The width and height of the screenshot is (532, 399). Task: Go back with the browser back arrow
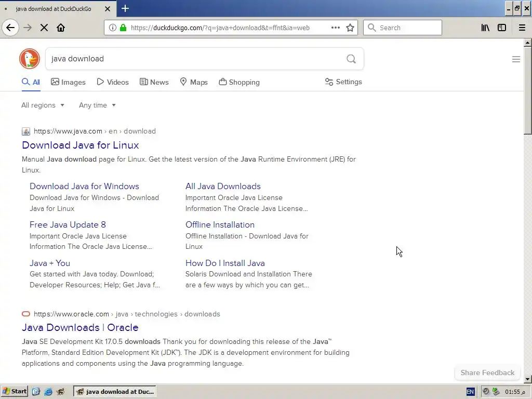pyautogui.click(x=10, y=28)
